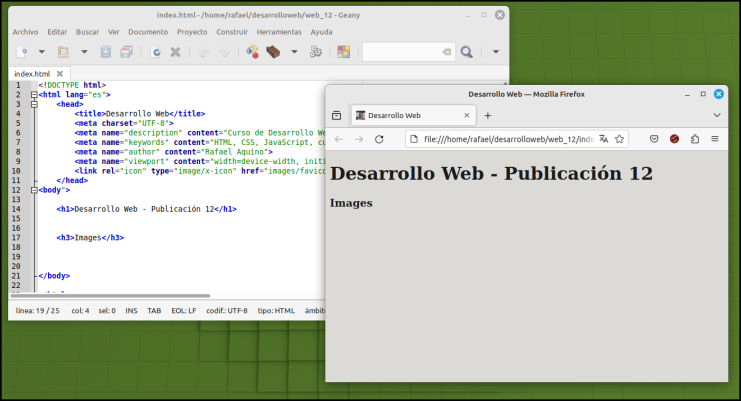
Task: Reload the page in Firefox
Action: (379, 139)
